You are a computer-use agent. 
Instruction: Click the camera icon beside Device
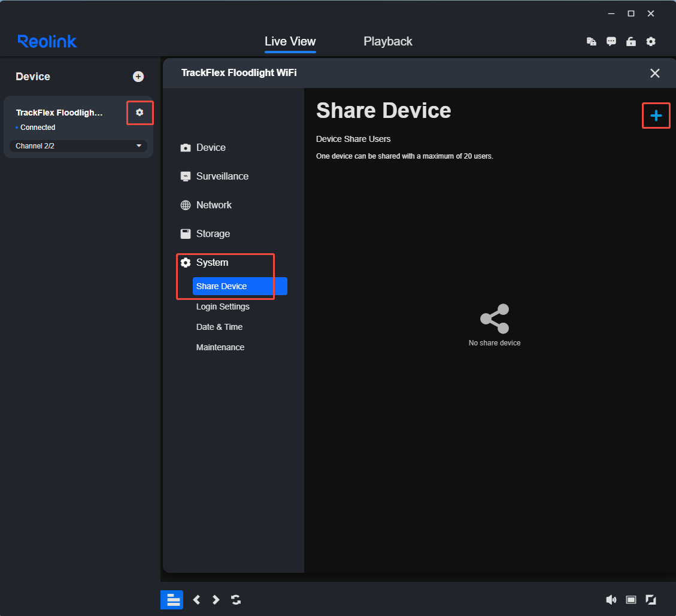click(186, 148)
